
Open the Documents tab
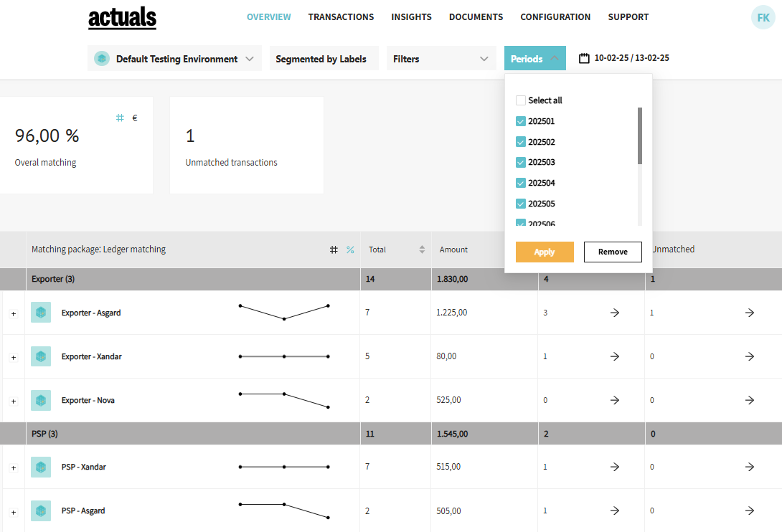pos(476,17)
